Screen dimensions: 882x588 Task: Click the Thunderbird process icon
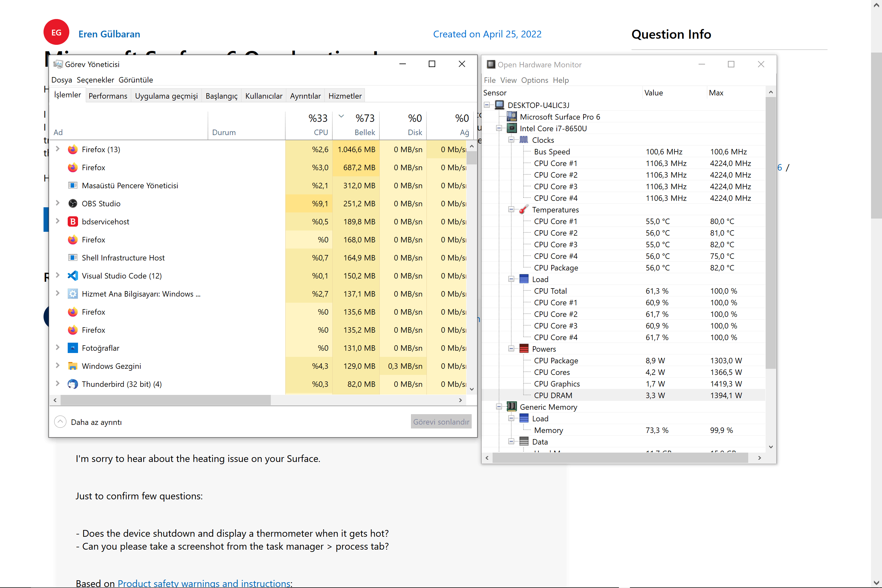click(x=73, y=384)
